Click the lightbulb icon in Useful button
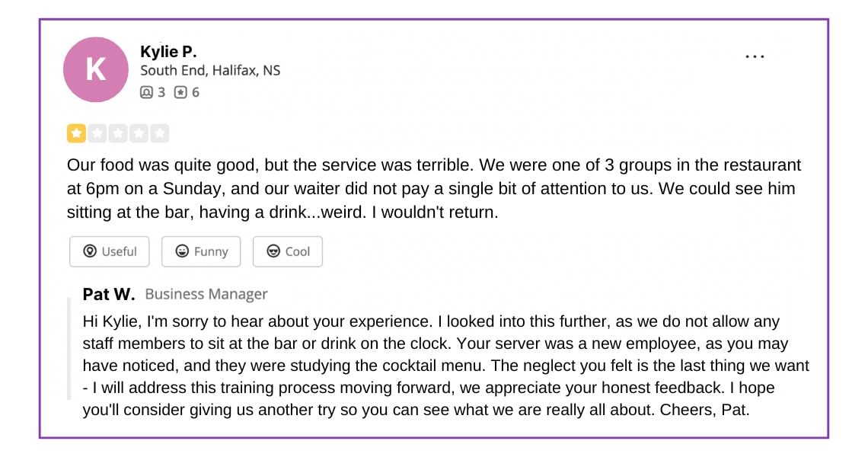The width and height of the screenshot is (868, 457). point(90,251)
